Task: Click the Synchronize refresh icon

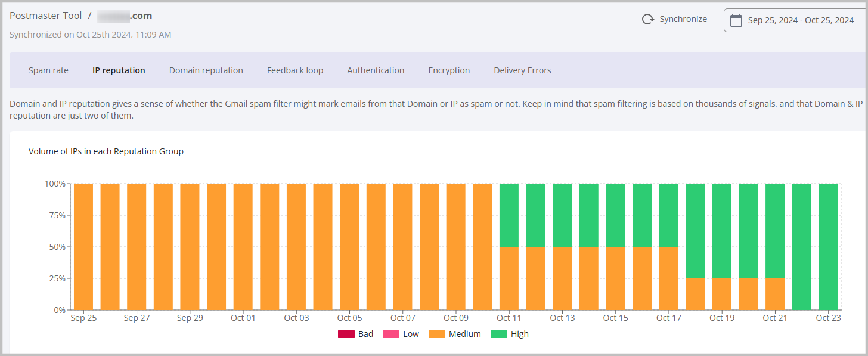Action: coord(647,20)
